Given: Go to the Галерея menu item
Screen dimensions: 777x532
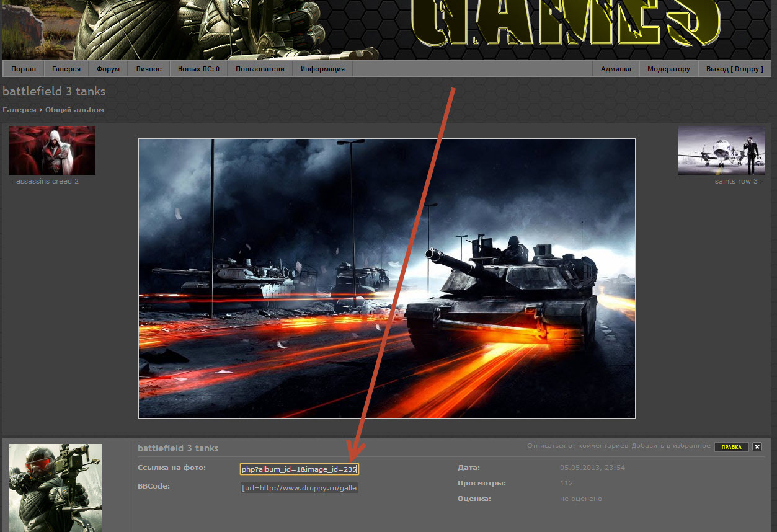Looking at the screenshot, I should (66, 69).
